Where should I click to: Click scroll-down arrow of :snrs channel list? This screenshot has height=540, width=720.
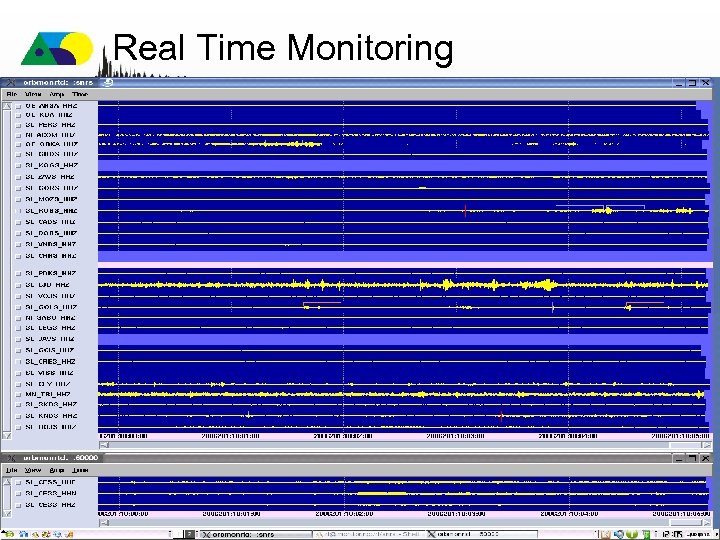coord(7,435)
